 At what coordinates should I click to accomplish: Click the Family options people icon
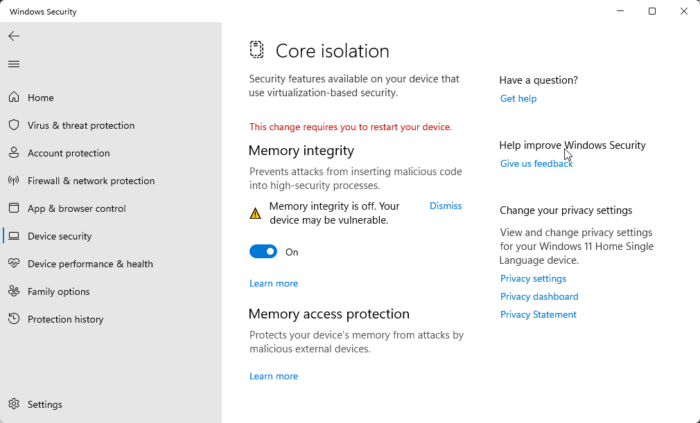(14, 292)
